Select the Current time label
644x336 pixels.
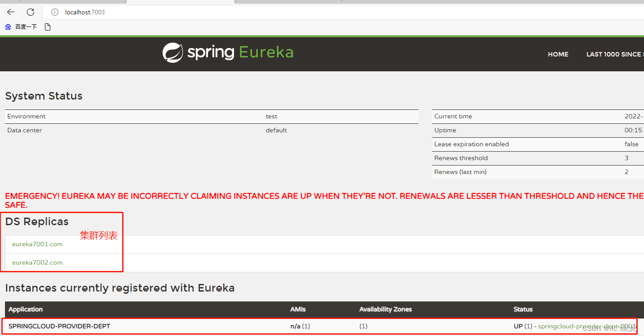click(x=453, y=116)
